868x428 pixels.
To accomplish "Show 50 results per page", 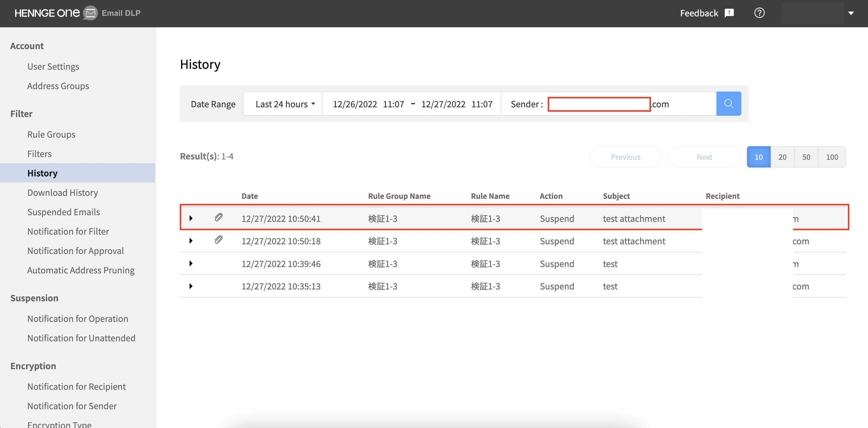I will click(806, 157).
